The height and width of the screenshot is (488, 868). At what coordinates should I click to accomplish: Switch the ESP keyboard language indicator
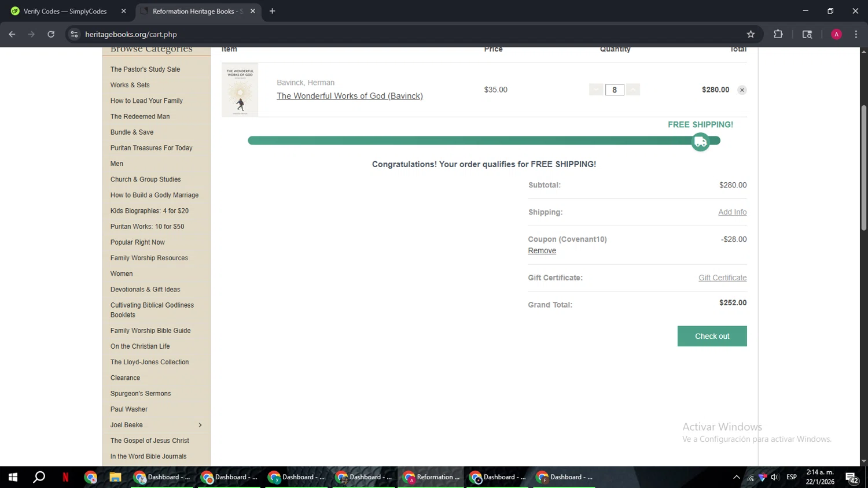click(x=792, y=477)
